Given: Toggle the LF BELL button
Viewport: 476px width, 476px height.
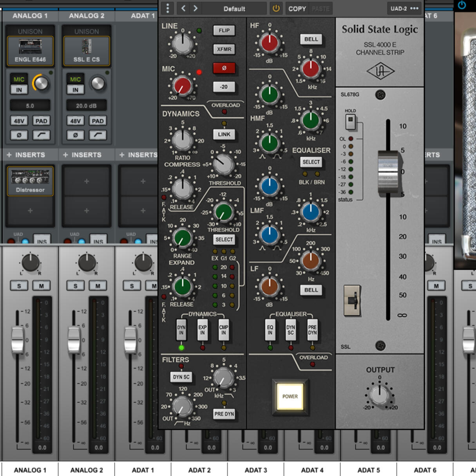Looking at the screenshot, I should pyautogui.click(x=311, y=290).
